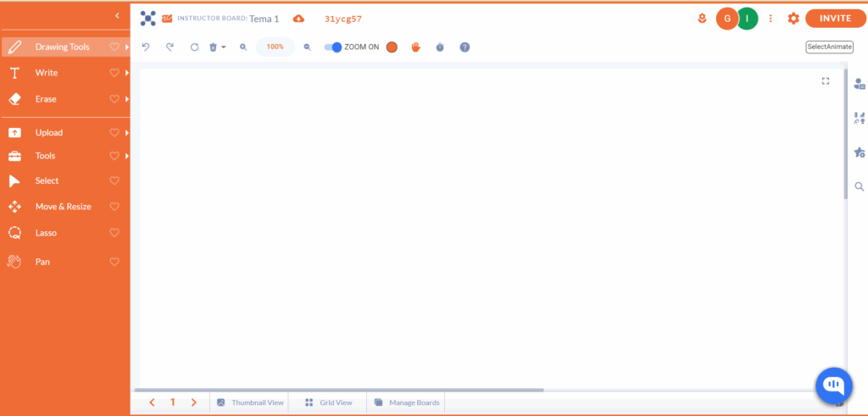Open the trash can dropdown arrow

(x=224, y=47)
